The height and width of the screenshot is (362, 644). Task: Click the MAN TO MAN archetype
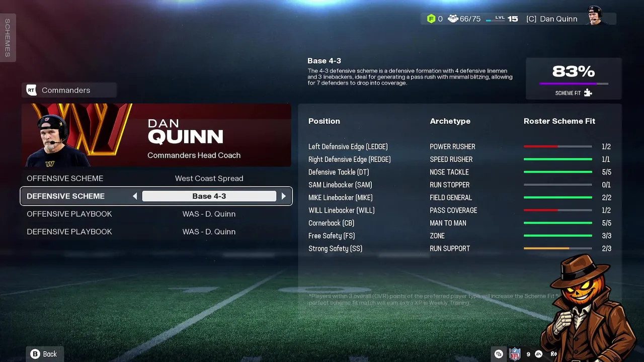pos(448,223)
